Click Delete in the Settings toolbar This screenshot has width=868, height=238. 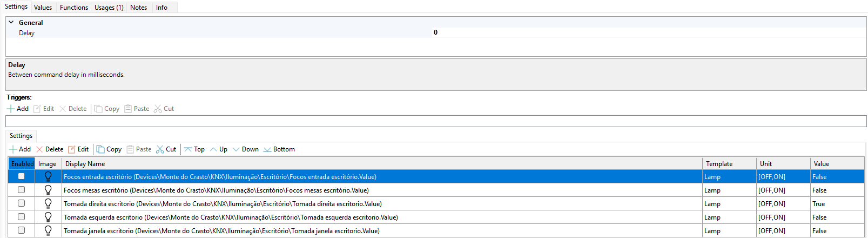pyautogui.click(x=50, y=149)
